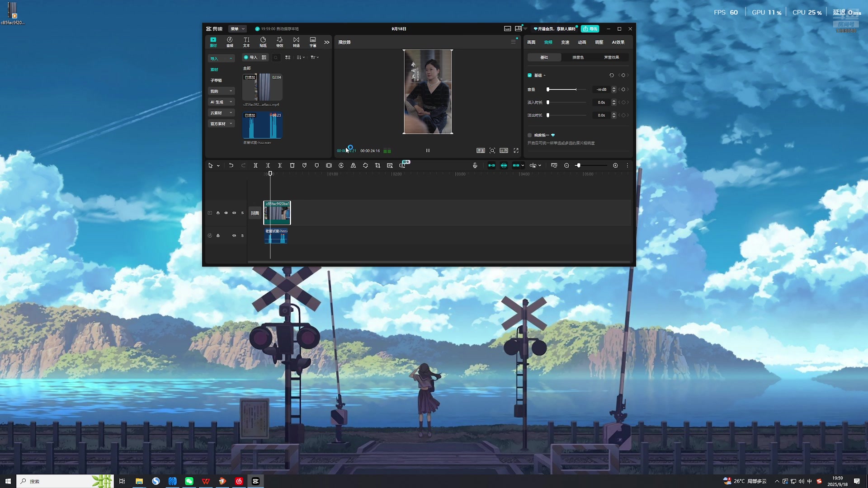
Task: Click the timeline zoom slider handle
Action: 578,165
